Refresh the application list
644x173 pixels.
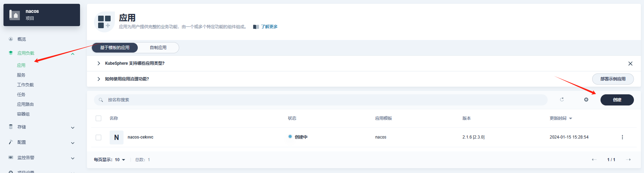562,100
